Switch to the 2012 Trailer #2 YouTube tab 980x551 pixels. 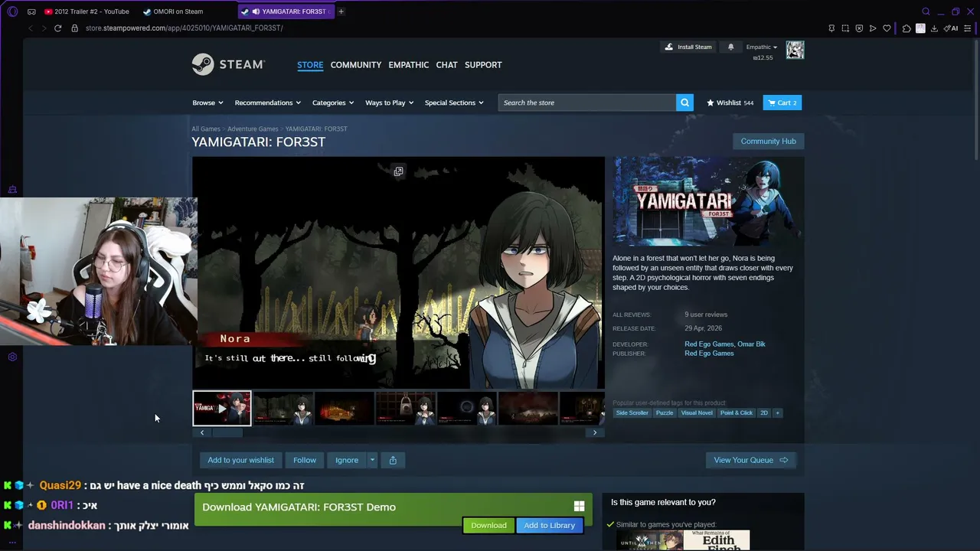(x=87, y=11)
